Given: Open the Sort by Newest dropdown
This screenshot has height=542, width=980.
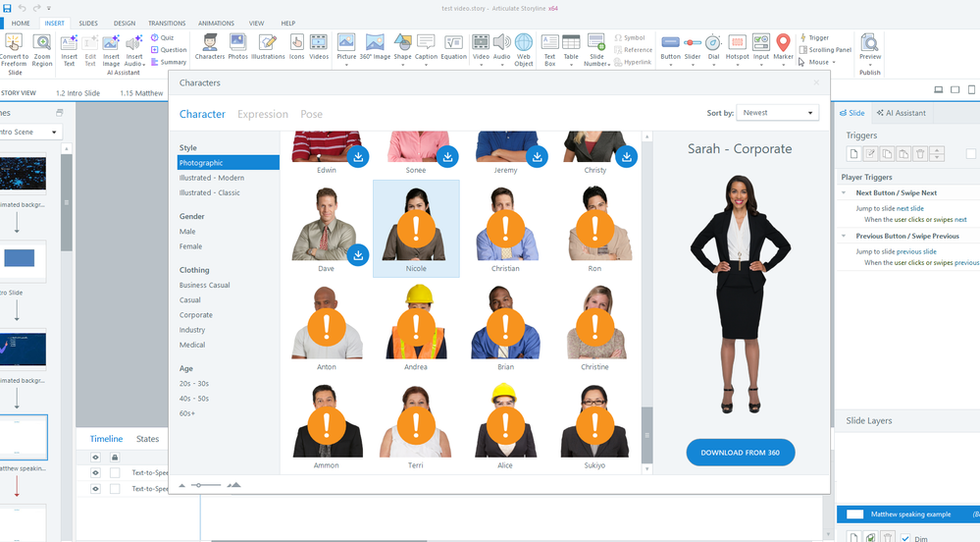Looking at the screenshot, I should click(778, 113).
